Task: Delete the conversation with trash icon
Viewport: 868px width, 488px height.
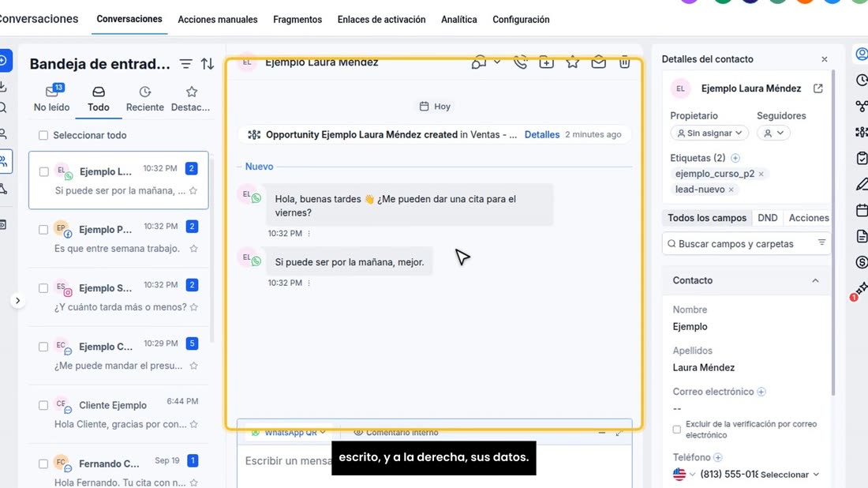Action: pyautogui.click(x=624, y=62)
